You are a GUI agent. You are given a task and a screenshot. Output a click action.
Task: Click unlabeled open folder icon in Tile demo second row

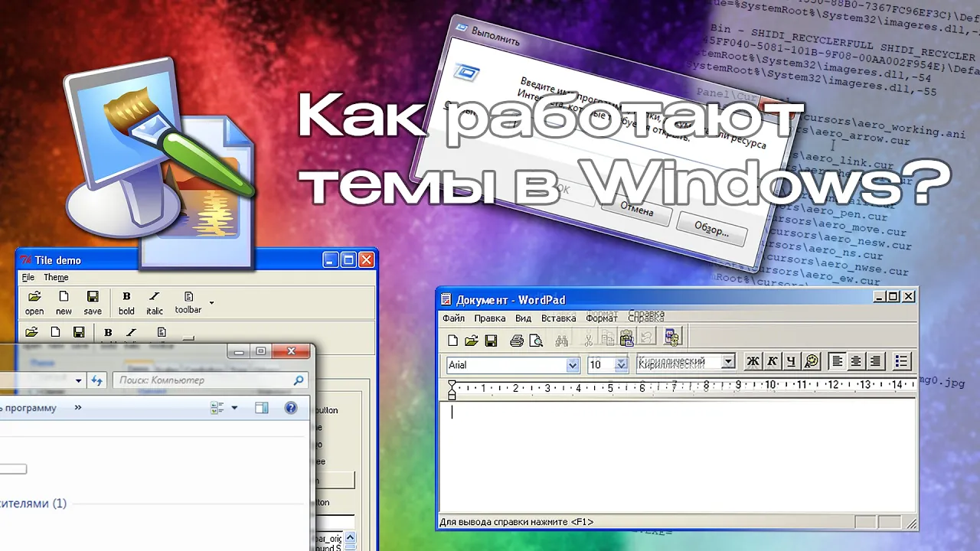click(31, 332)
